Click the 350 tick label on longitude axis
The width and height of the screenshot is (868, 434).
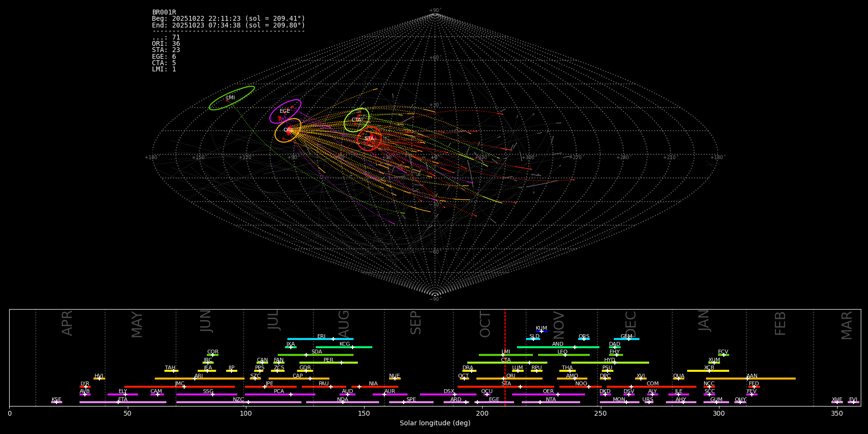click(837, 413)
